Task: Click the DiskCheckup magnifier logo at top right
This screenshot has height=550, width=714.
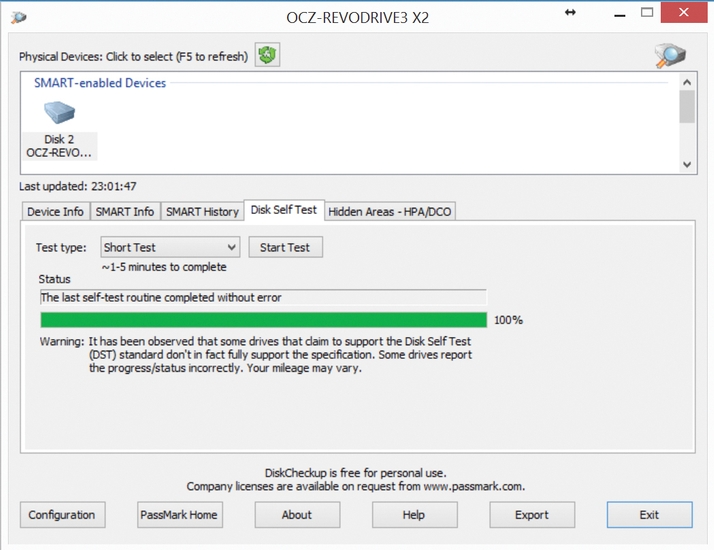Action: pos(670,56)
